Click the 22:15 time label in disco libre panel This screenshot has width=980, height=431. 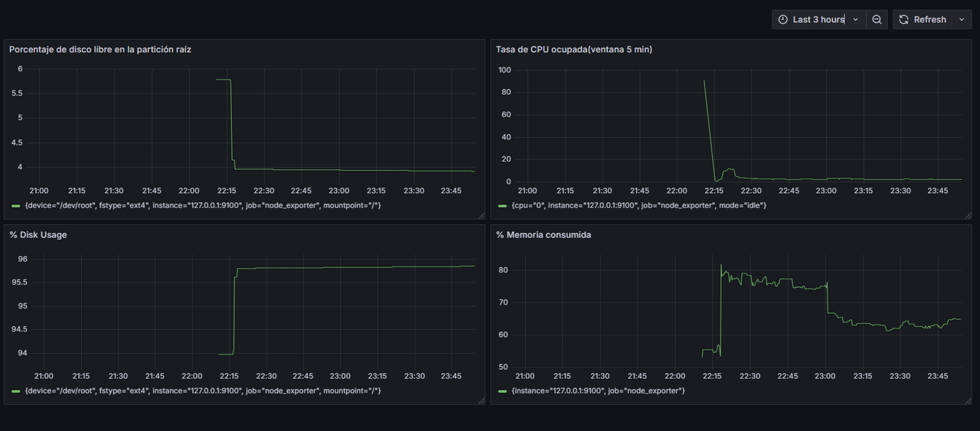click(227, 191)
